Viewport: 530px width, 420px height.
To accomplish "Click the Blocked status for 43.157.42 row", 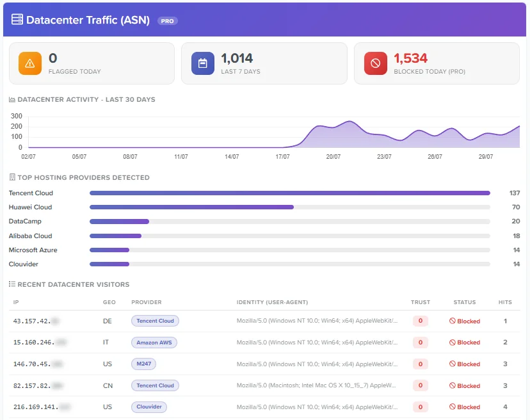I will tap(465, 321).
